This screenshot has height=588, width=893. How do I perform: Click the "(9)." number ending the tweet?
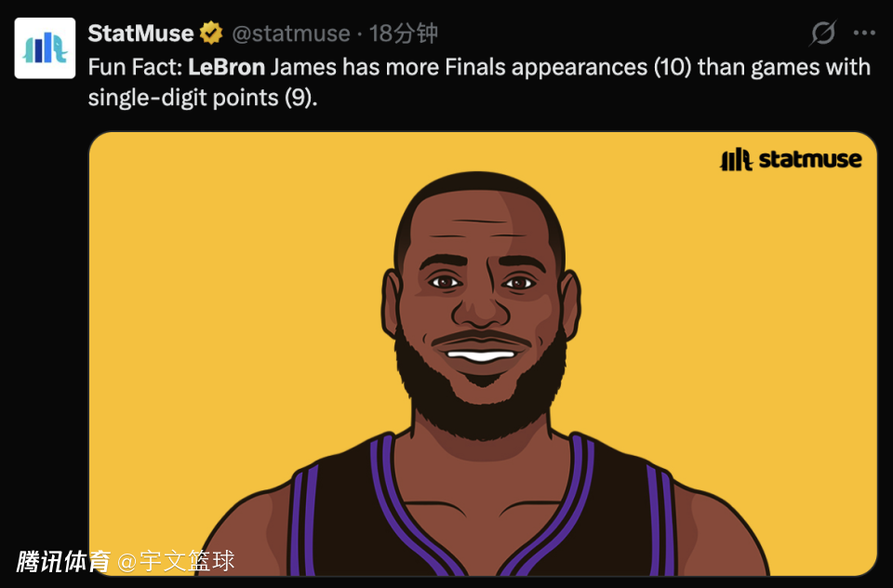coord(298,97)
